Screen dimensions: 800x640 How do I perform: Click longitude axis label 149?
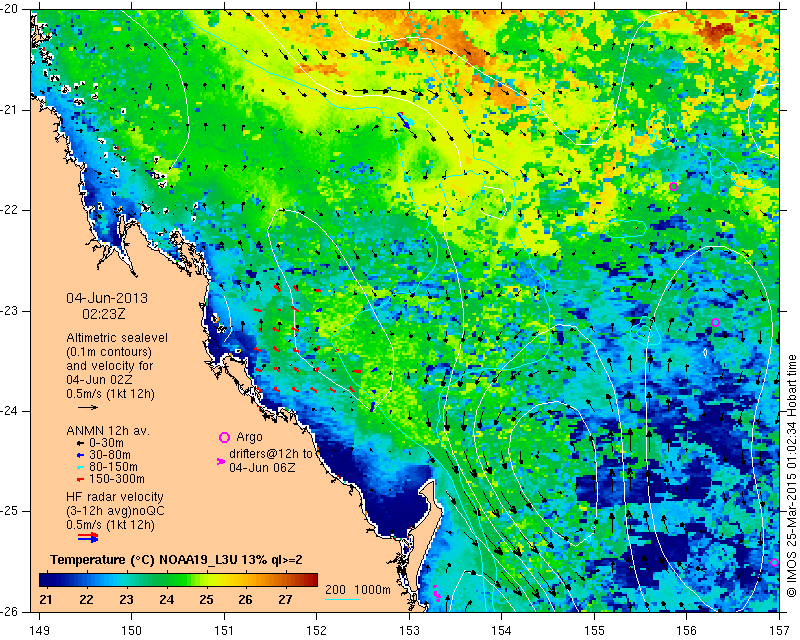(x=39, y=631)
